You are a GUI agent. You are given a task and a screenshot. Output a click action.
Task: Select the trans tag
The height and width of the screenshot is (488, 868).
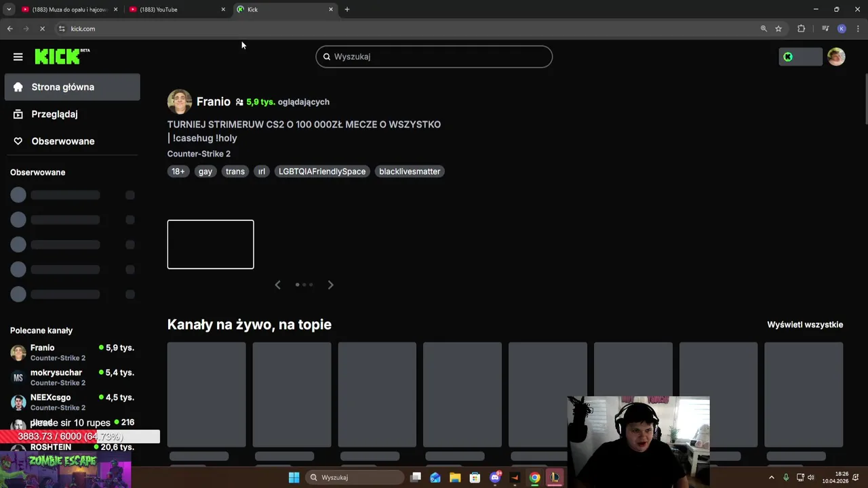pyautogui.click(x=235, y=171)
